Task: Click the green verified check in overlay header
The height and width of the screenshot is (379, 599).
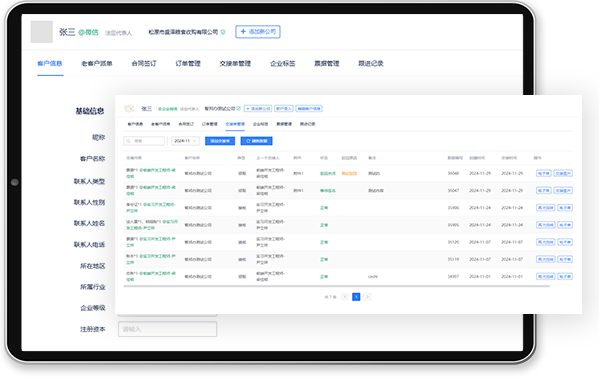Action: pos(239,109)
